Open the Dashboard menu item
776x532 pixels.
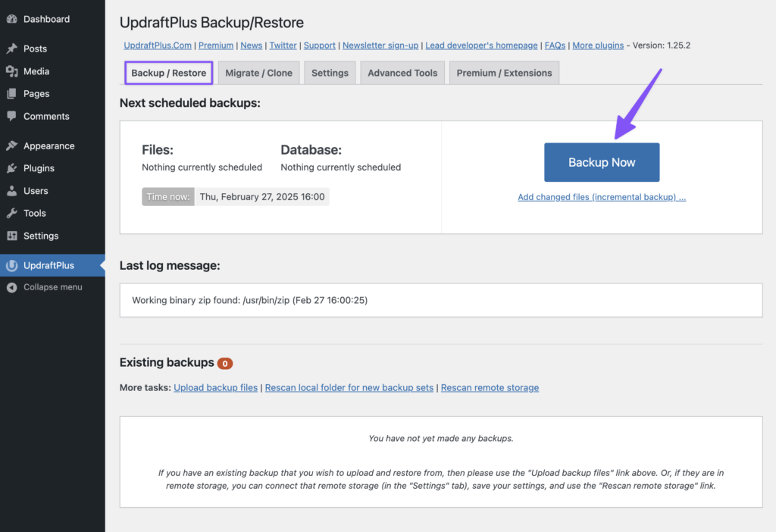click(46, 19)
